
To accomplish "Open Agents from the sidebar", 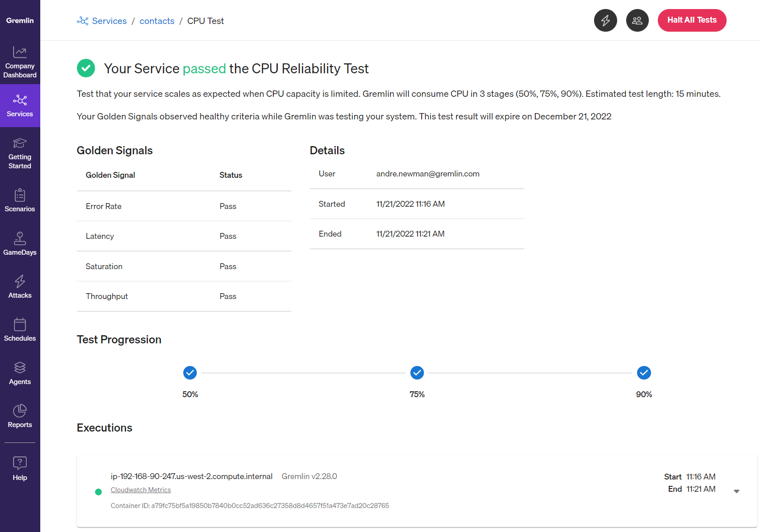I will [20, 373].
